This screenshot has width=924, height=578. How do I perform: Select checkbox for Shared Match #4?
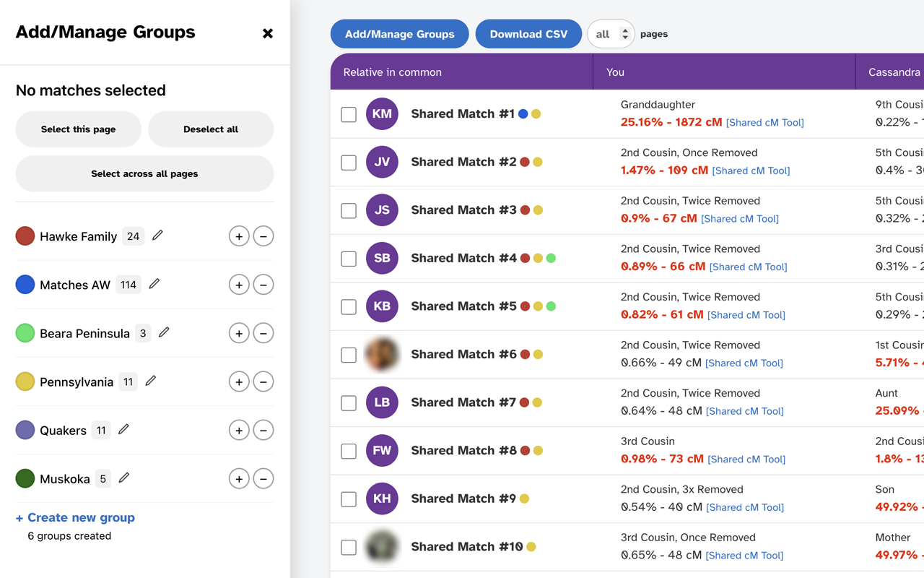349,259
